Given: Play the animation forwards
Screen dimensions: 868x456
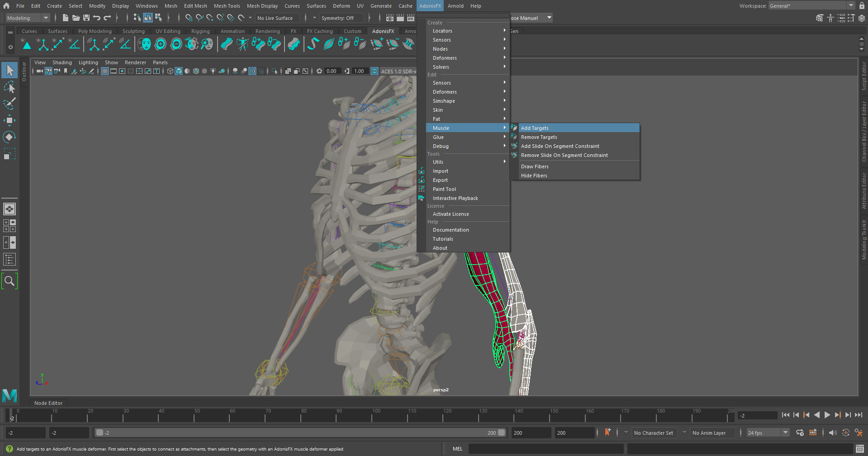Looking at the screenshot, I should pyautogui.click(x=827, y=415).
